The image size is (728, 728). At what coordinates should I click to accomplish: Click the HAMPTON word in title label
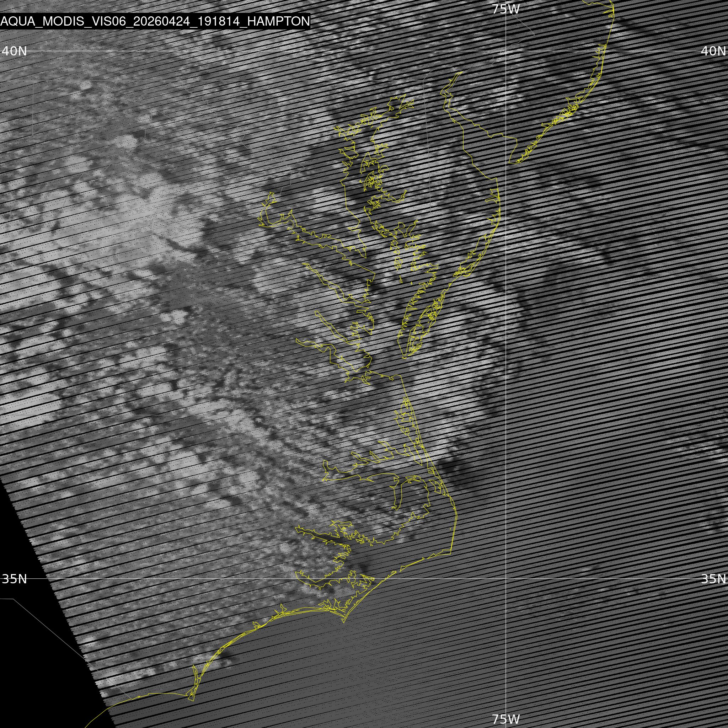point(279,21)
